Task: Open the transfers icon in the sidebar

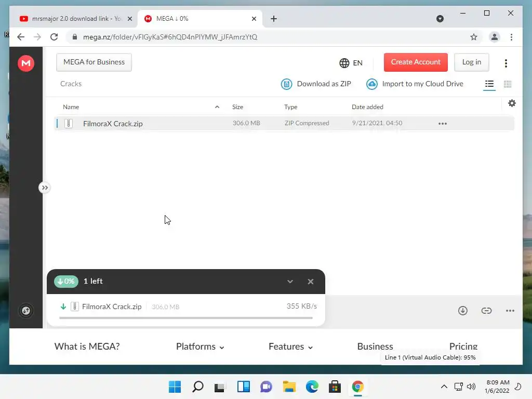Action: tap(26, 311)
